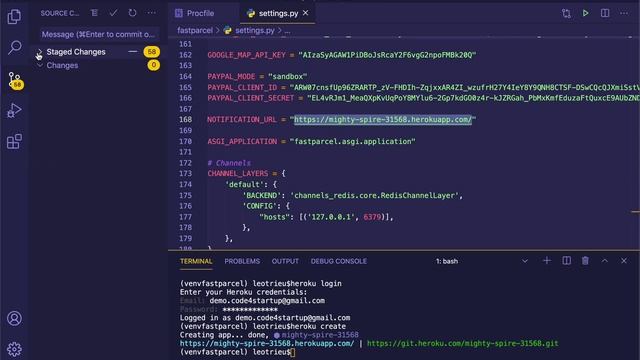Click the # Channels comment on line 172

pos(229,163)
